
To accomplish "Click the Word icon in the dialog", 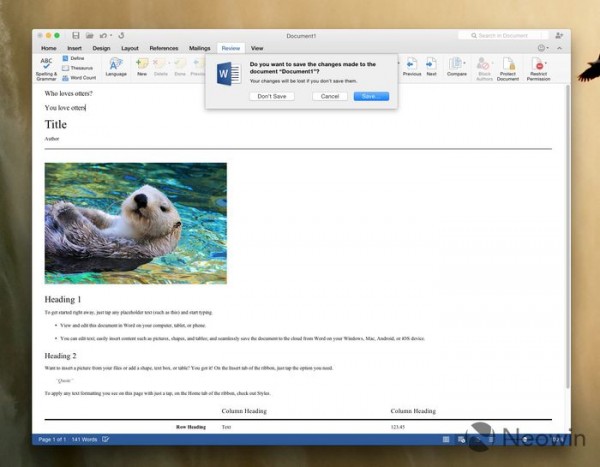I will coord(229,73).
